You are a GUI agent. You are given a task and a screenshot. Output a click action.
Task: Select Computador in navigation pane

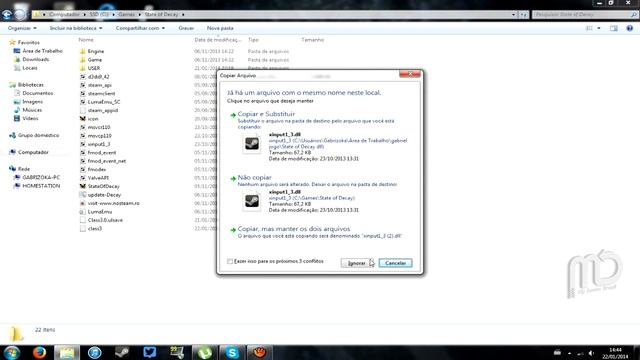[33, 152]
